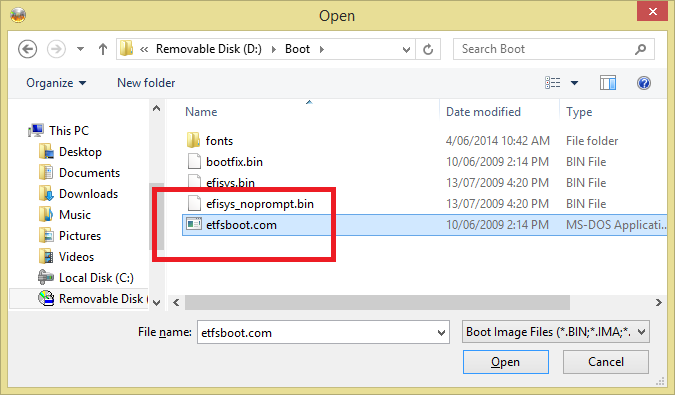Click the Cancel button

pos(606,362)
